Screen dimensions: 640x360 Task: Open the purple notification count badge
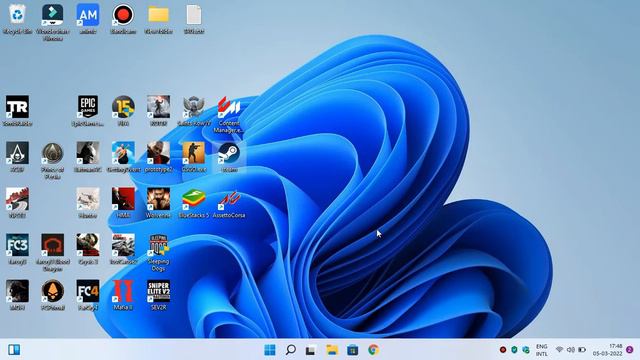pos(630,350)
